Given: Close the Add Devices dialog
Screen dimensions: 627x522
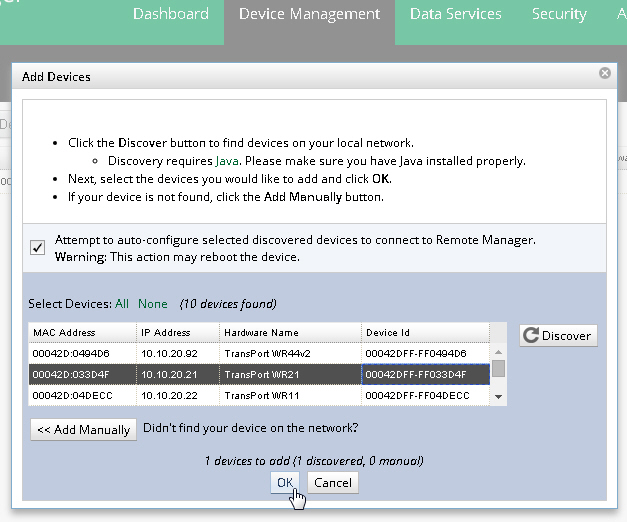Looking at the screenshot, I should [x=604, y=73].
